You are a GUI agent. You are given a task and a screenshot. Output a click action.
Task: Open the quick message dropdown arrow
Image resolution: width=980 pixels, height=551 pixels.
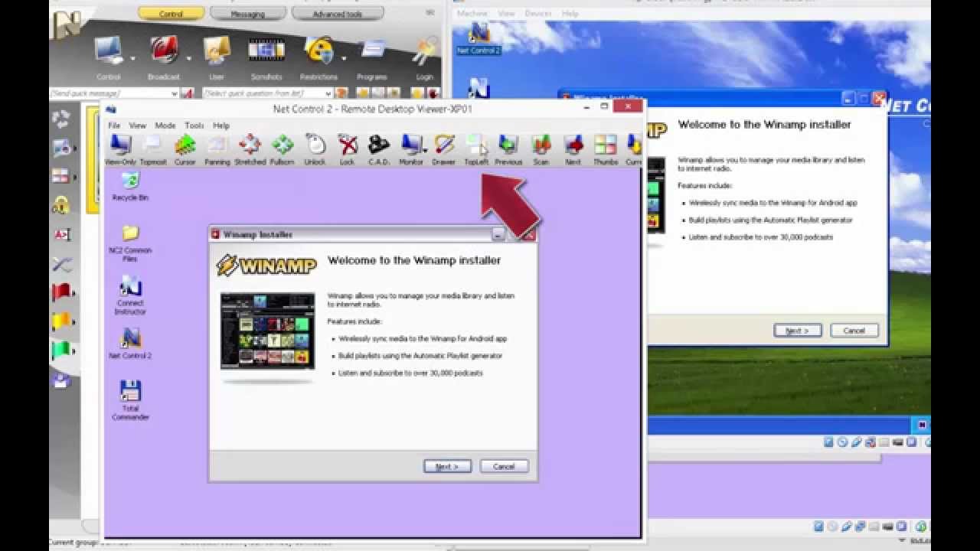point(175,93)
